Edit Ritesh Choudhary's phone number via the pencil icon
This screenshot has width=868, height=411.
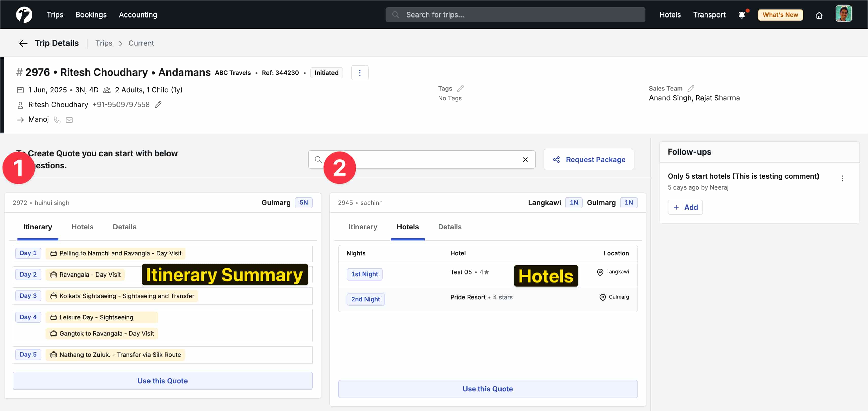coord(158,105)
